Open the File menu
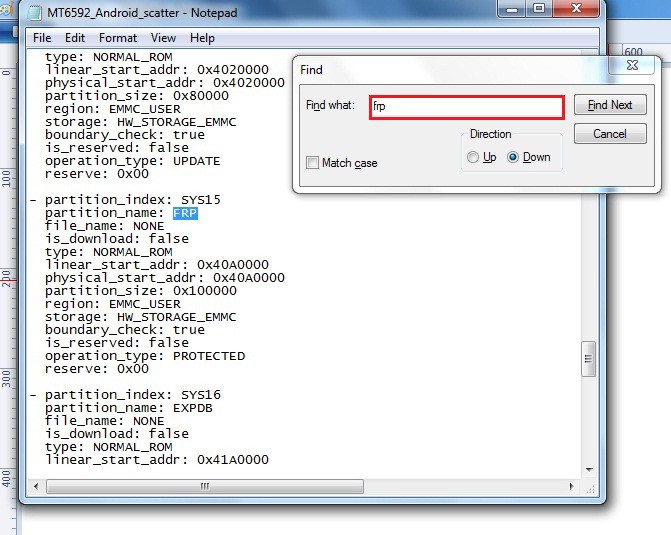The image size is (671, 535). 42,38
